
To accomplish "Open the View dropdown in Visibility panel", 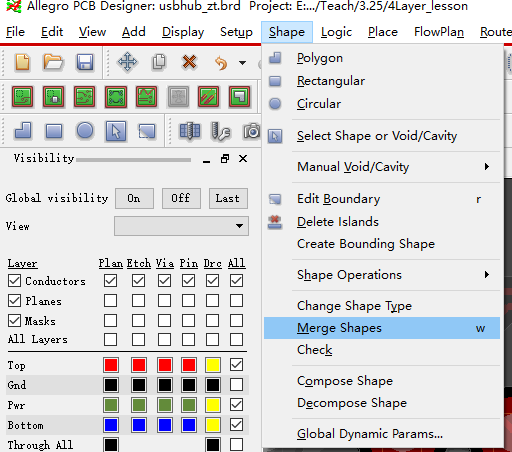I will [x=181, y=226].
